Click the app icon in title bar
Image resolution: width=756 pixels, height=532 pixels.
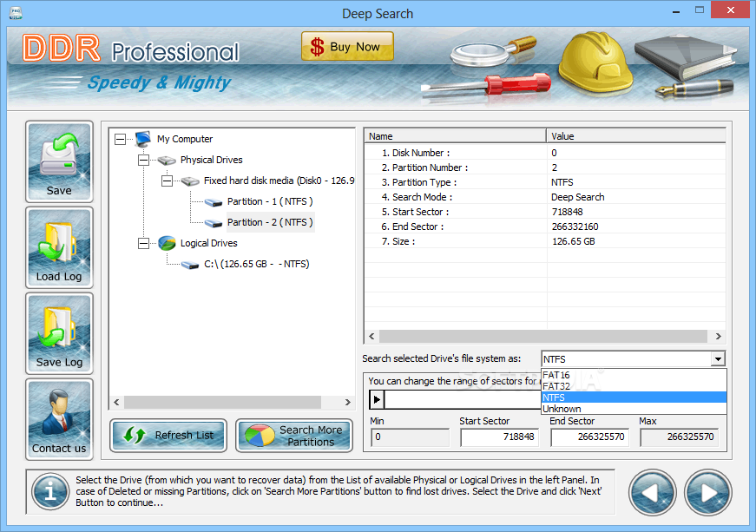click(x=16, y=12)
